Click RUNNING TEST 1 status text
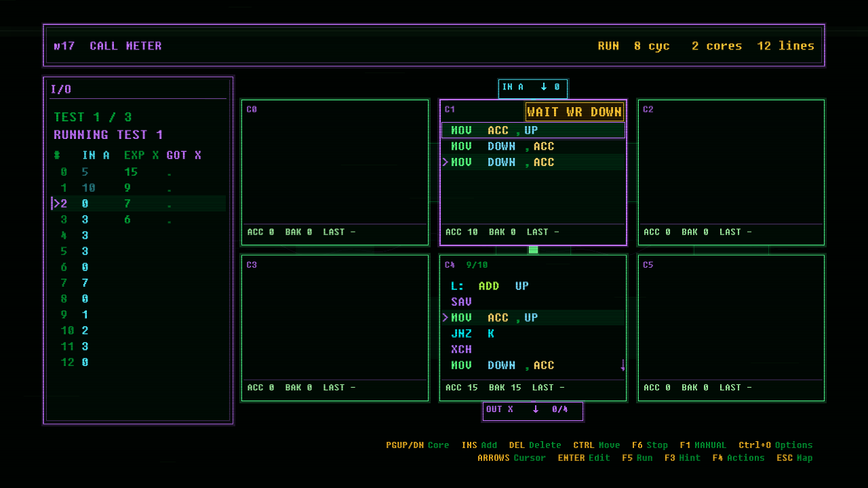The image size is (868, 488). coord(108,135)
